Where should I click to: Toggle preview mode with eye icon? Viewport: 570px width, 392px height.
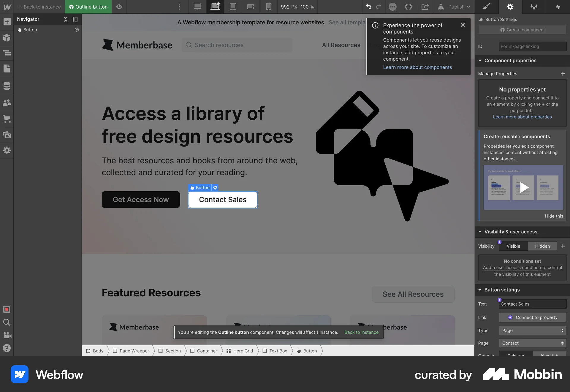pyautogui.click(x=119, y=7)
